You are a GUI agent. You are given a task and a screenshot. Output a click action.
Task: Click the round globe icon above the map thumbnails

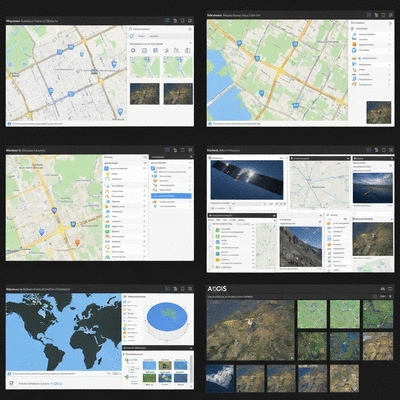point(132,36)
